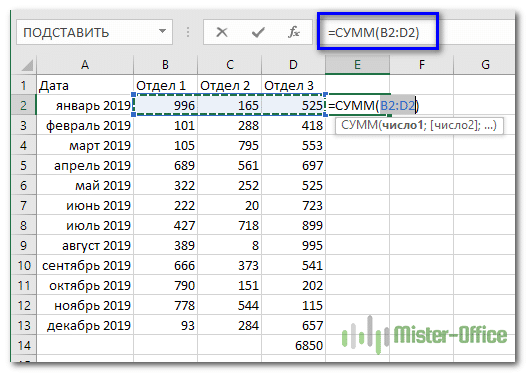Select row 9 header
The height and width of the screenshot is (373, 526).
(23, 245)
